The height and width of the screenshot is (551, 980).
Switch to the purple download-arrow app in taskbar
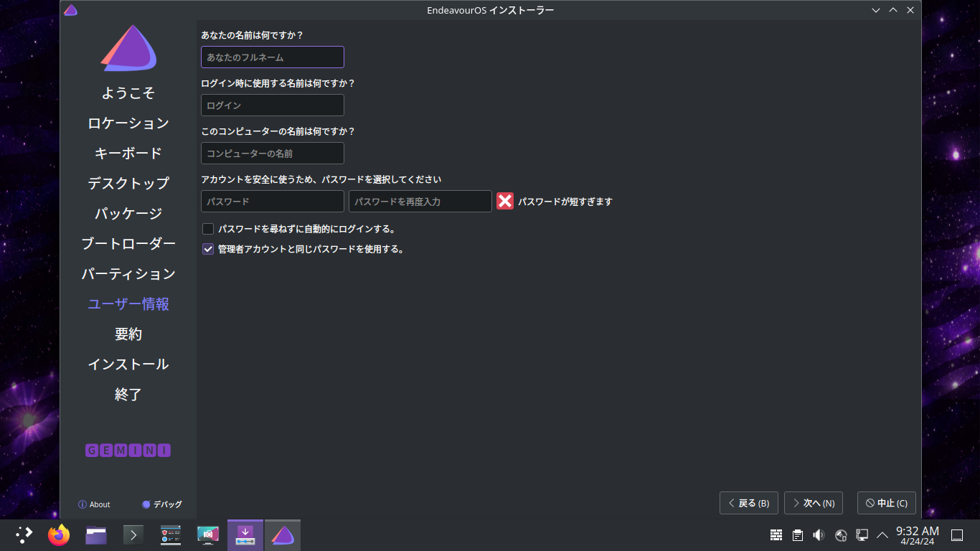(245, 534)
